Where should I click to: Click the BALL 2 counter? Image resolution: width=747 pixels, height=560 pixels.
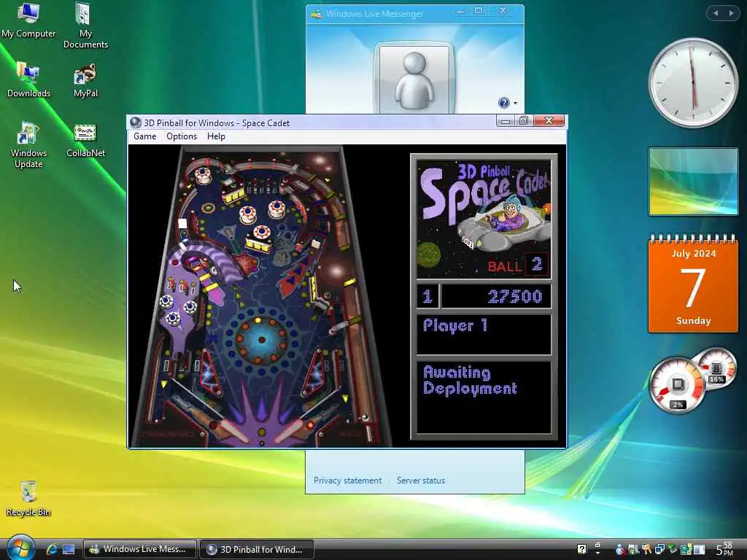coord(517,265)
